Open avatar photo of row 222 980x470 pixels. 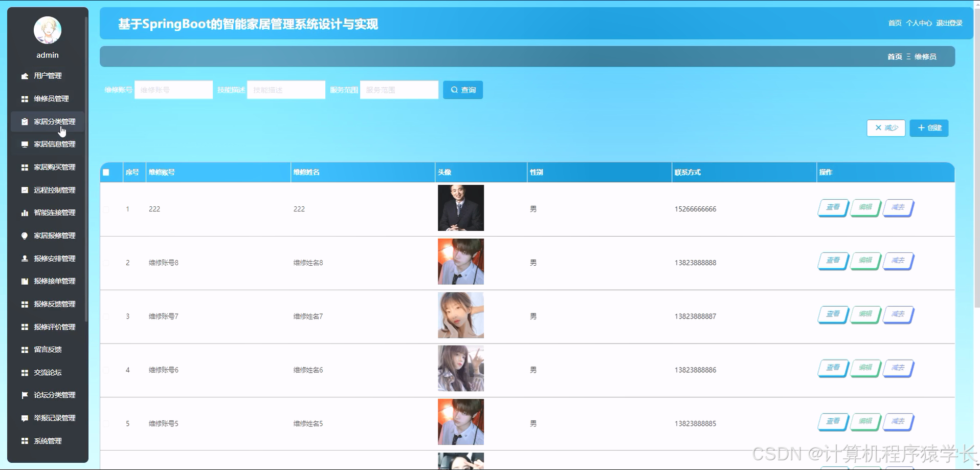click(x=461, y=208)
